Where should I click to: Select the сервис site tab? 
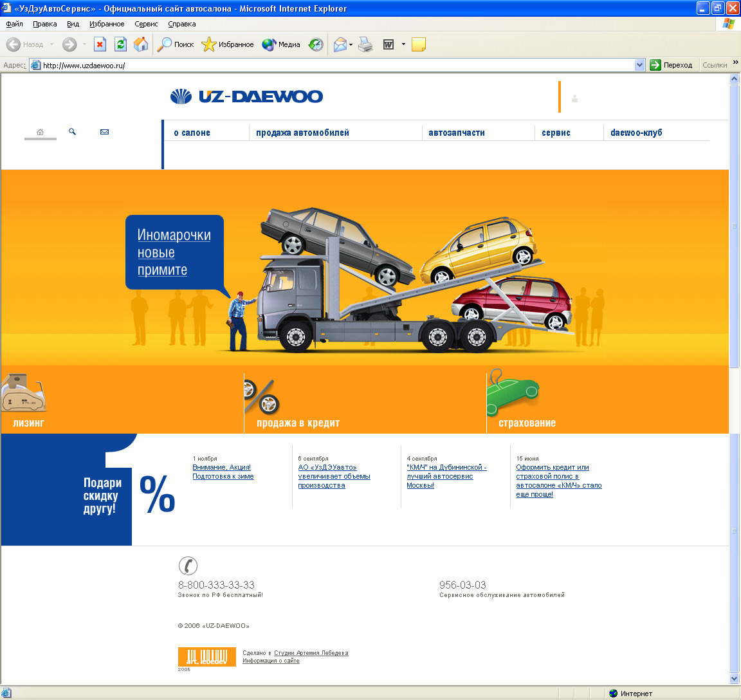[x=556, y=133]
